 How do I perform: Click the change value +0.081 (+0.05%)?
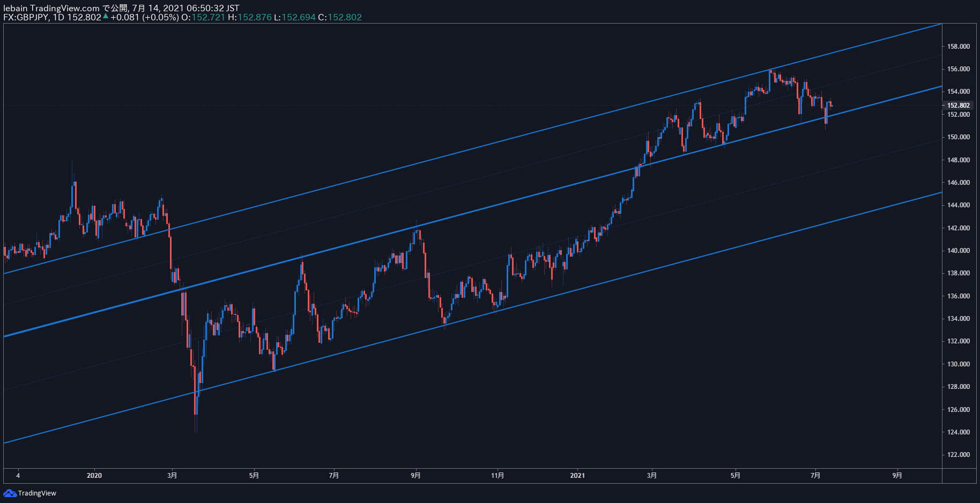tap(144, 17)
